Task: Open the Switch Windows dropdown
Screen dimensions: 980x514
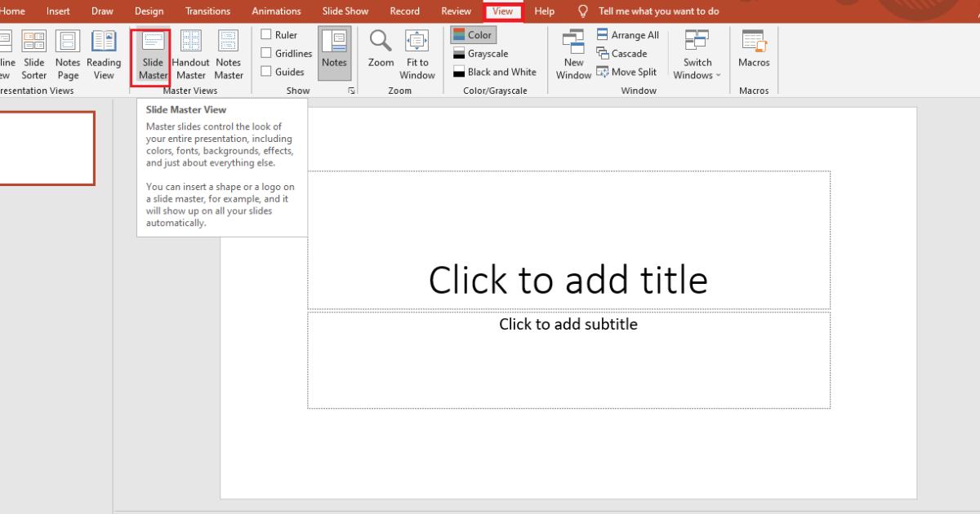Action: tap(697, 55)
